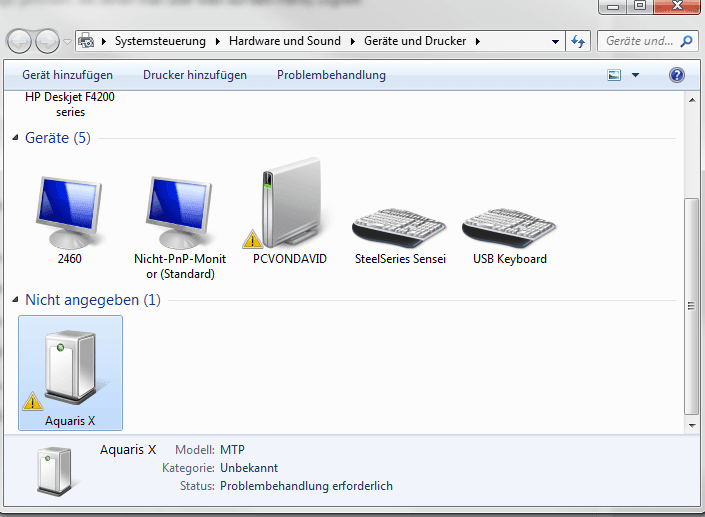The image size is (705, 517).
Task: Click the vertical scrollbar thumb
Action: tap(691, 306)
